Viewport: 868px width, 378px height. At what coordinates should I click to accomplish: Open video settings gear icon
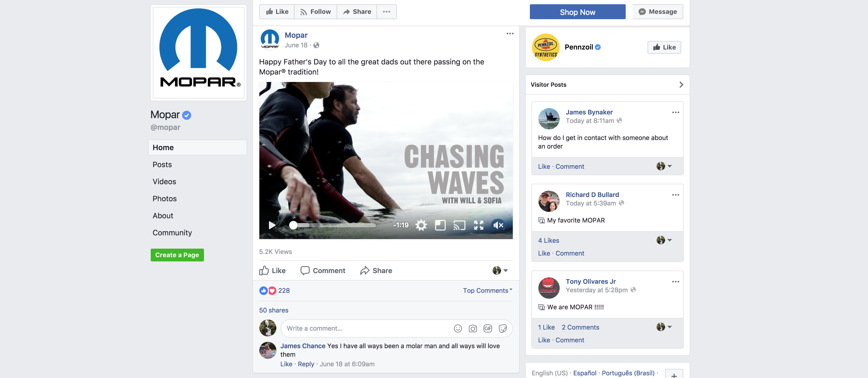click(421, 225)
